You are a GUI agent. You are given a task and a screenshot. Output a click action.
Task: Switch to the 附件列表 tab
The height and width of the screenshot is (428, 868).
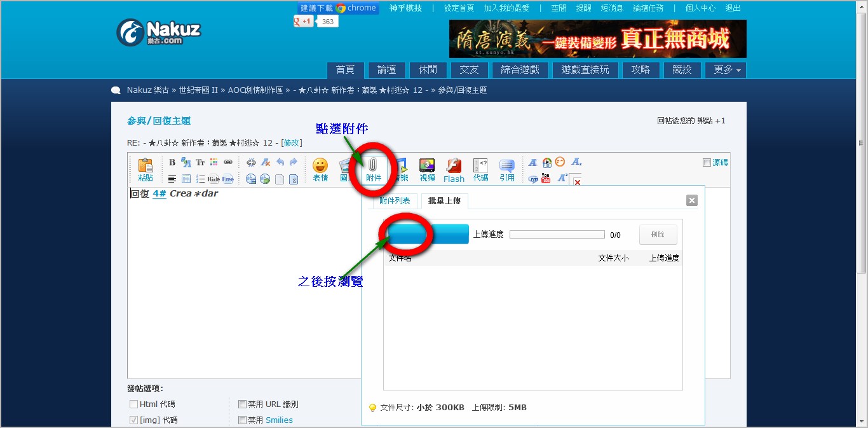tap(395, 201)
